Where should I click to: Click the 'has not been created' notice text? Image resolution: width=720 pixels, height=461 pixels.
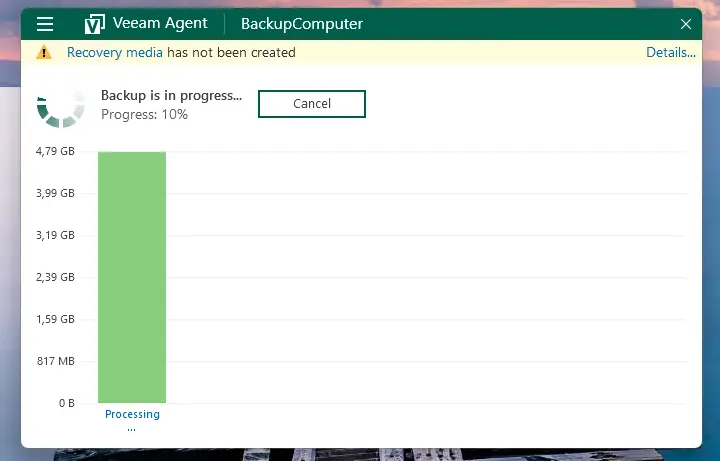tap(231, 53)
